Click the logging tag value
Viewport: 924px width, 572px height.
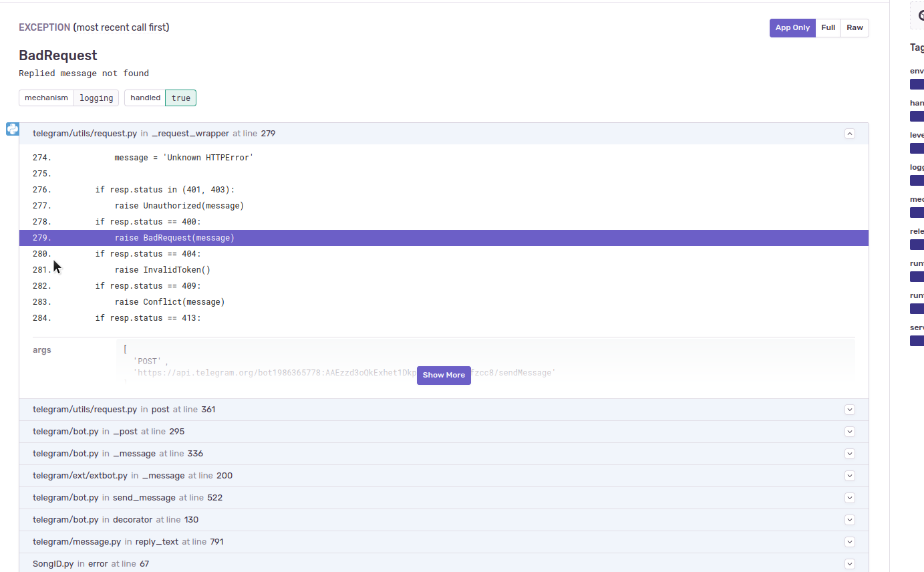(96, 98)
